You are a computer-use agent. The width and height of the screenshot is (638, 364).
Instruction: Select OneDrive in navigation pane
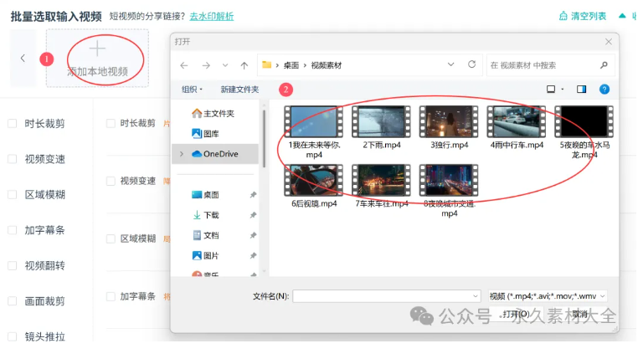pyautogui.click(x=214, y=154)
